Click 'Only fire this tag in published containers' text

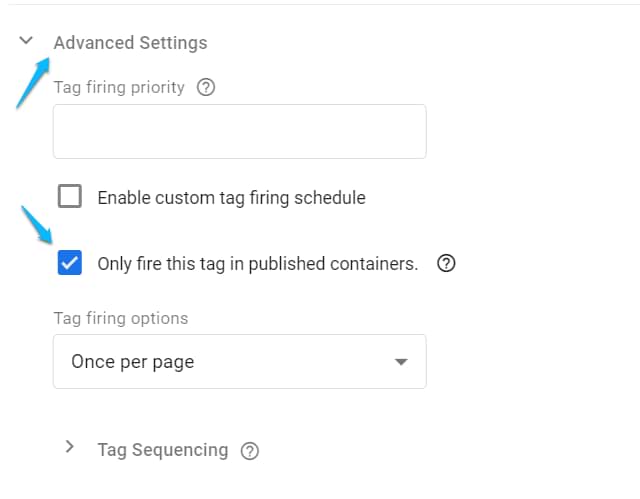pos(257,264)
